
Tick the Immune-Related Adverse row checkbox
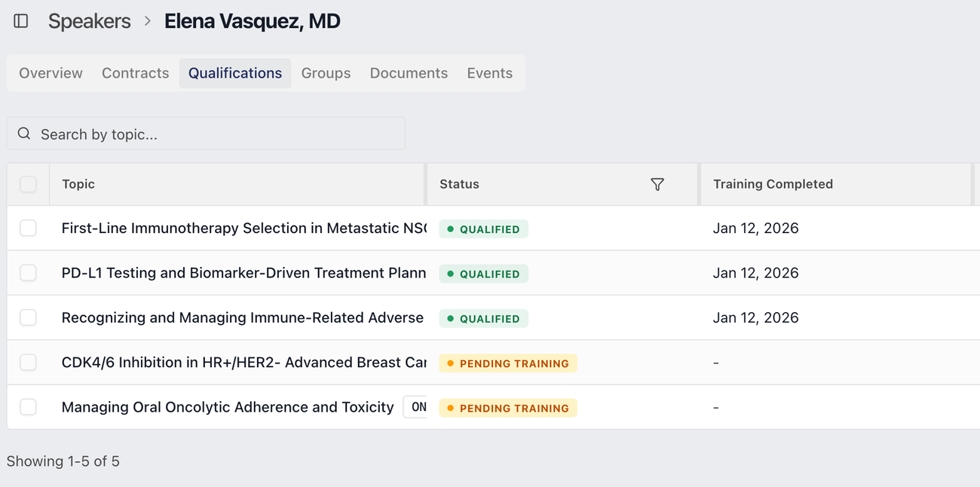(x=28, y=317)
